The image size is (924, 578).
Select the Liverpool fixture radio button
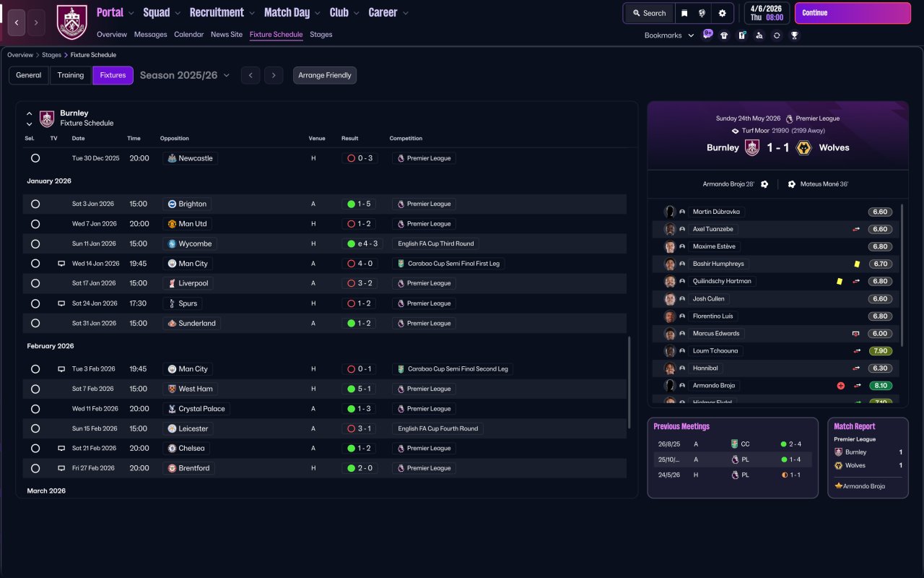(35, 283)
